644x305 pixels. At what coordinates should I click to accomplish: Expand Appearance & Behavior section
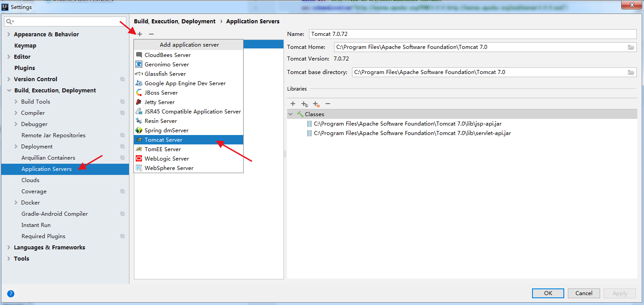click(9, 34)
